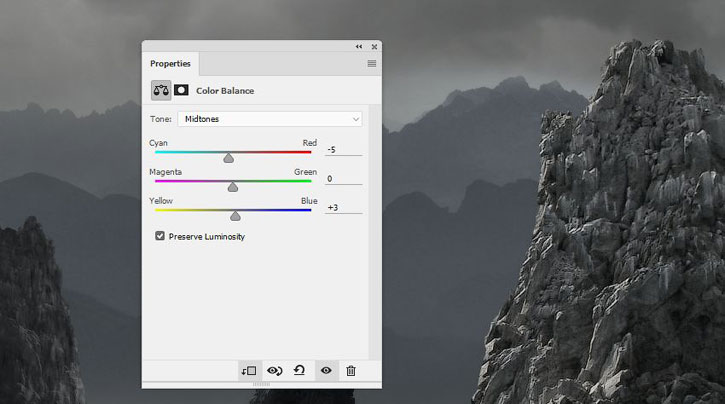Viewport: 725px width, 404px height.
Task: View previous state of adjustment
Action: coord(275,371)
